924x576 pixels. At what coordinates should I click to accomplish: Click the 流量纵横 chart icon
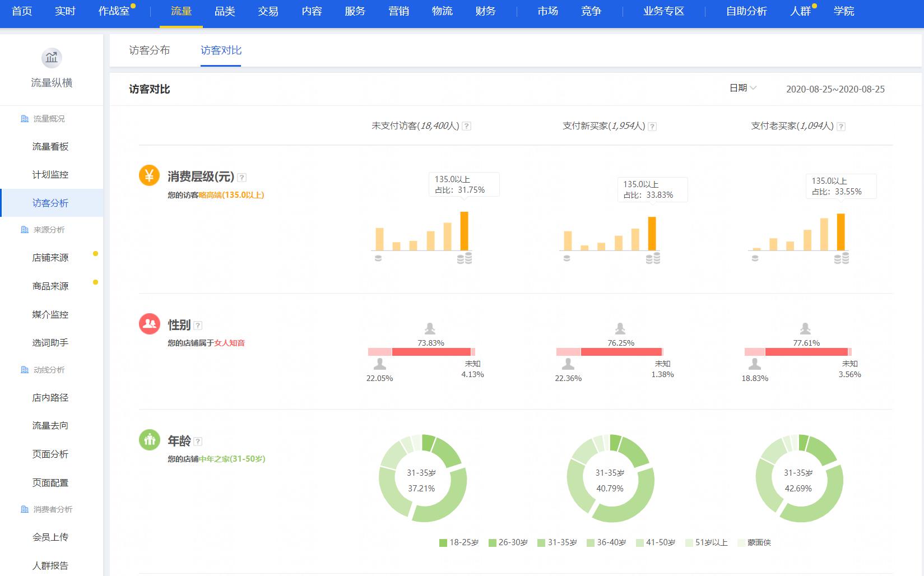point(51,58)
